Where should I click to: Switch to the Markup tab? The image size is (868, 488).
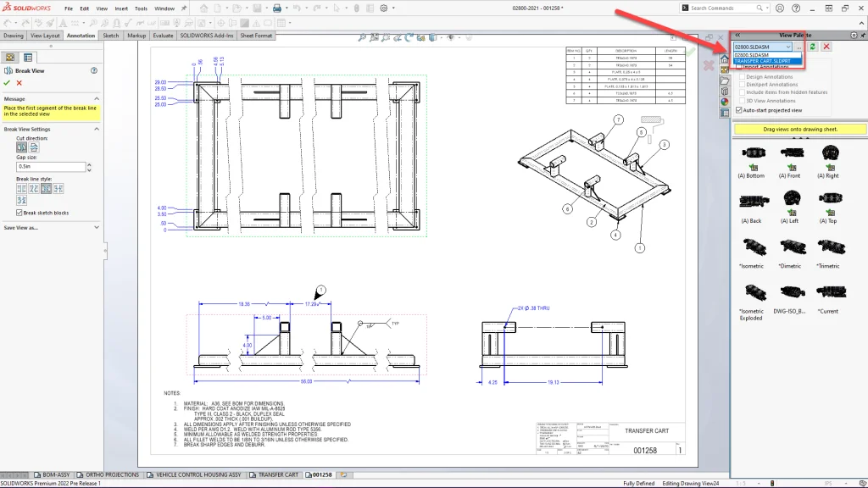point(136,36)
